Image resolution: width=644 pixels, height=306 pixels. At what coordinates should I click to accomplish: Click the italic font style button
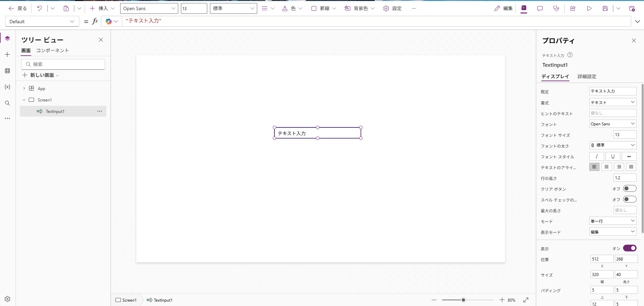point(596,156)
